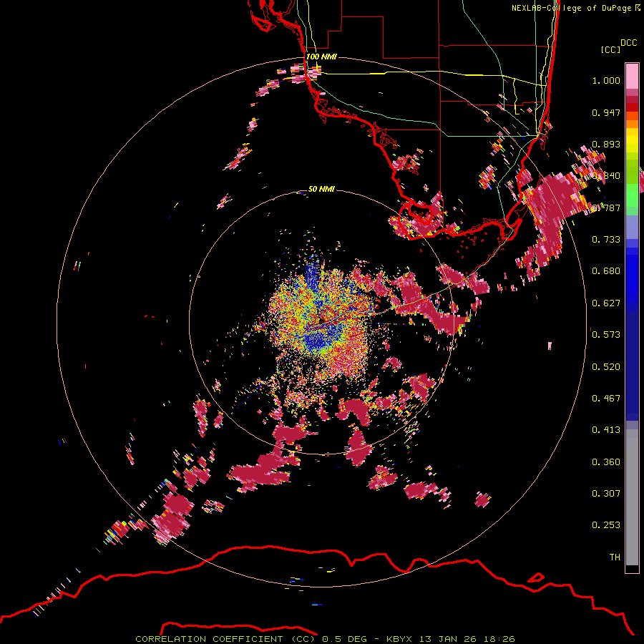Click the 0.5 DEG elevation text in caption
644x644 pixels.
(x=345, y=639)
